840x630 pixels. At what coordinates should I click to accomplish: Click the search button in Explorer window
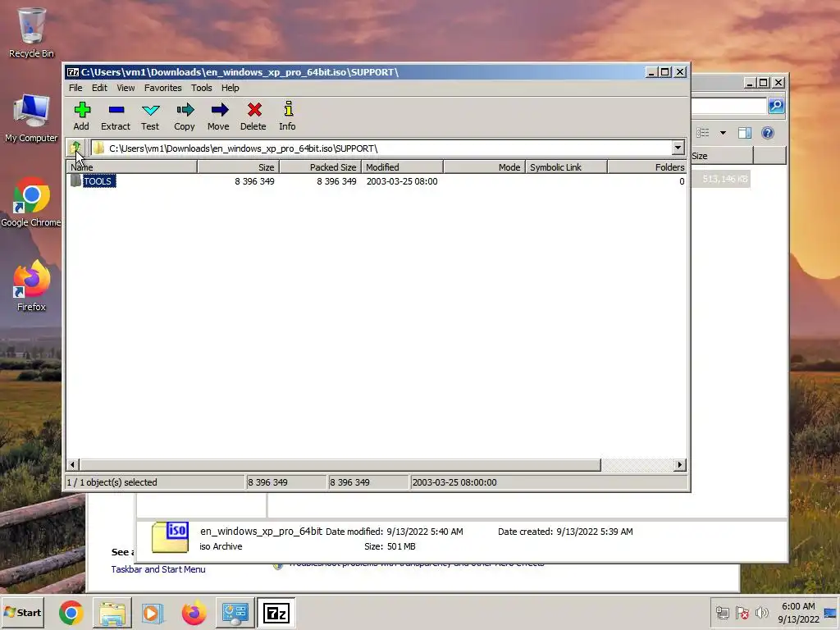tap(776, 106)
